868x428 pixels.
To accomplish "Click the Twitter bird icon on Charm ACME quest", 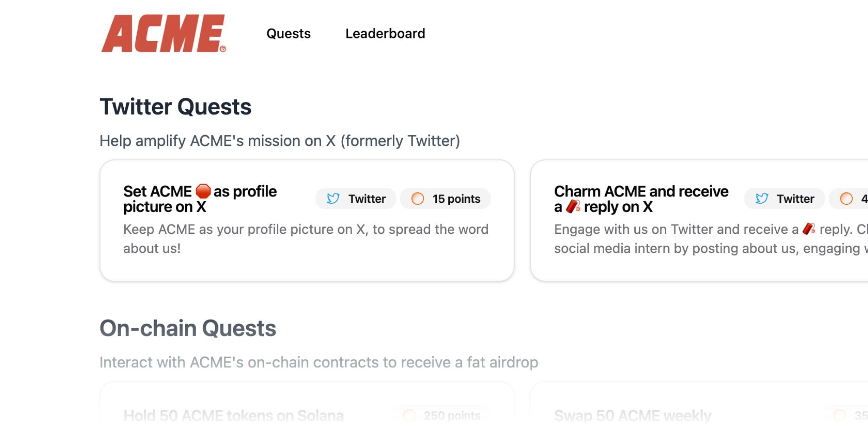I will pos(761,199).
